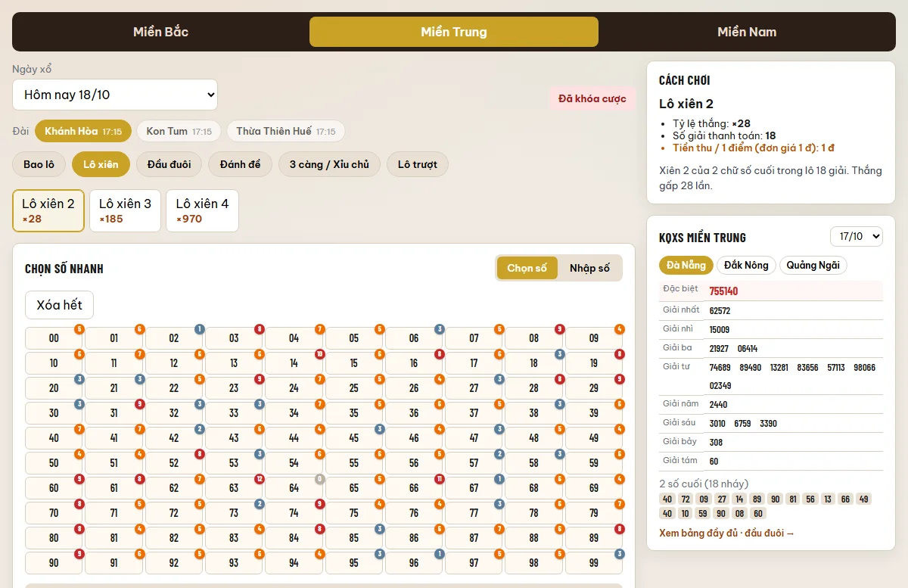This screenshot has width=908, height=588.
Task: Select the Miền Trung region tab
Action: [454, 32]
